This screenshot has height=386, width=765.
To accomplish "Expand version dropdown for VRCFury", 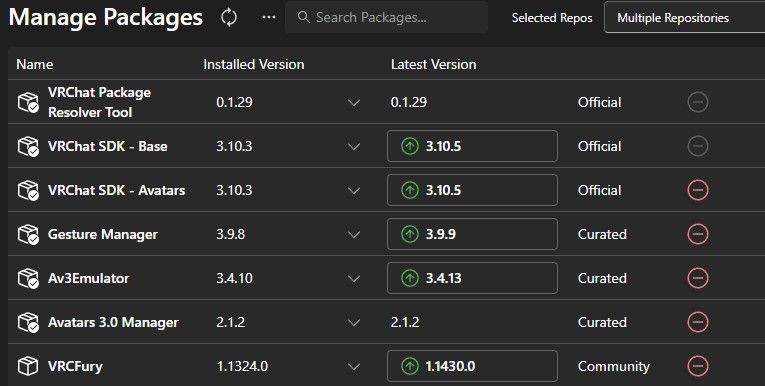I will click(354, 366).
